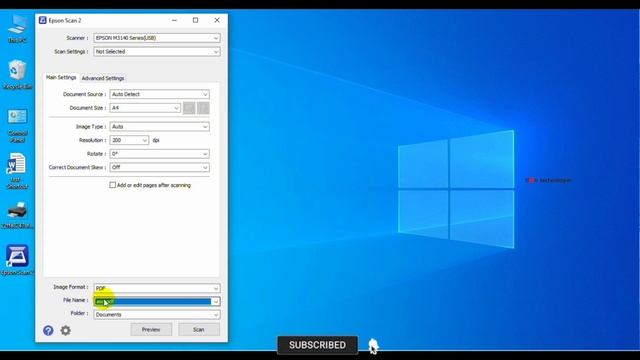Image resolution: width=640 pixels, height=360 pixels.
Task: Switch to the Advanced Settings tab
Action: click(103, 78)
